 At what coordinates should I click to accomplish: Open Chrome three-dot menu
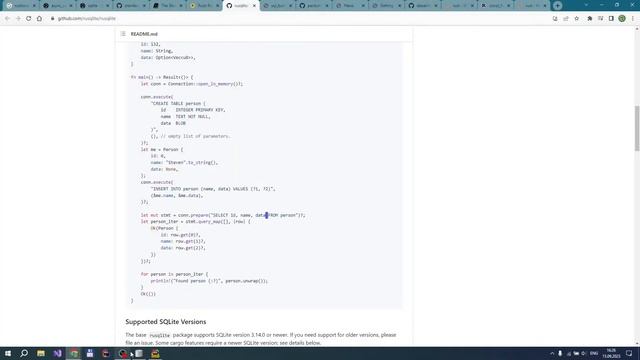633,18
